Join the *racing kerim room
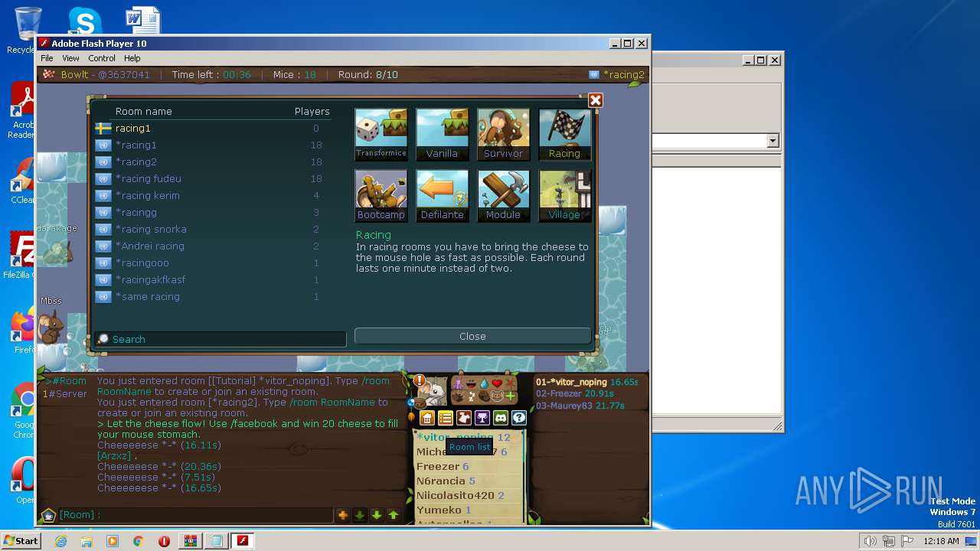This screenshot has height=551, width=980. click(212, 195)
